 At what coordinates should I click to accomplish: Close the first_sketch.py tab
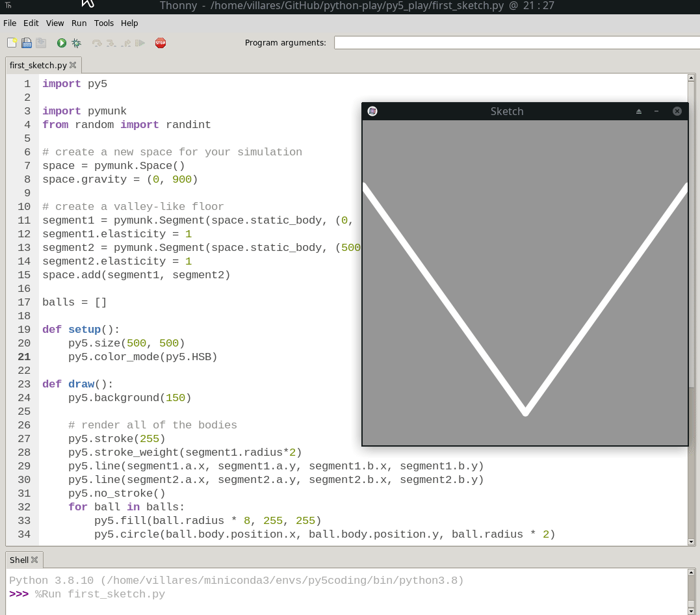point(73,65)
